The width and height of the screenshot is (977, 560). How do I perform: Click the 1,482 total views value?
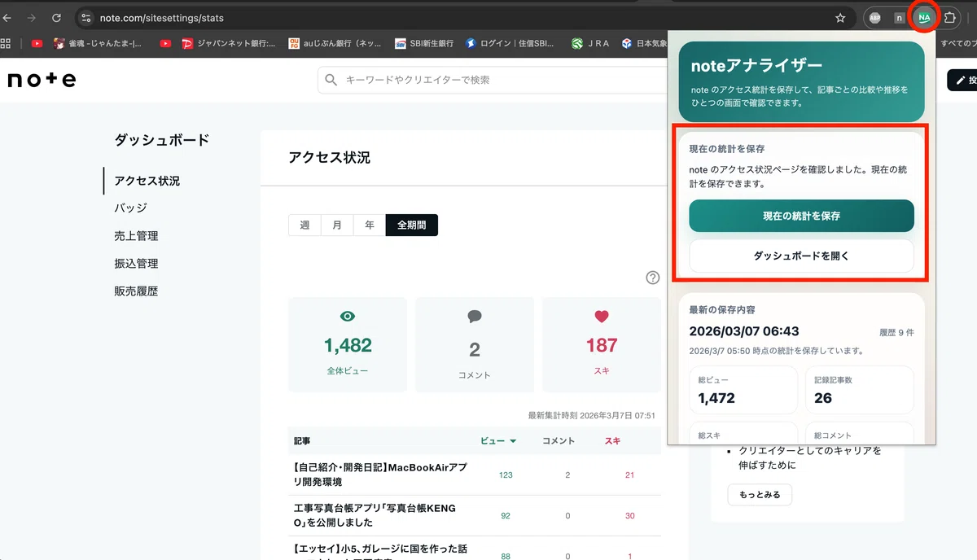[x=348, y=345]
